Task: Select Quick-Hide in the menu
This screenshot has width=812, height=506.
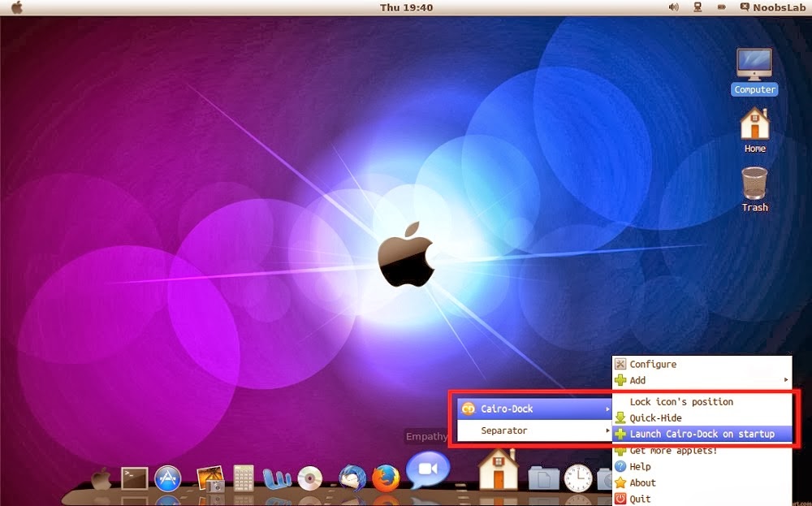Action: coord(702,417)
